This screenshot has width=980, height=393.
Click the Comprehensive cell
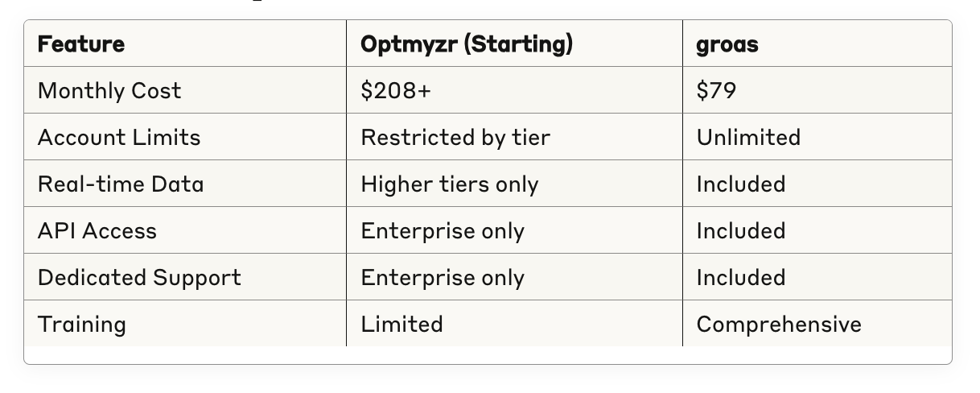[779, 325]
